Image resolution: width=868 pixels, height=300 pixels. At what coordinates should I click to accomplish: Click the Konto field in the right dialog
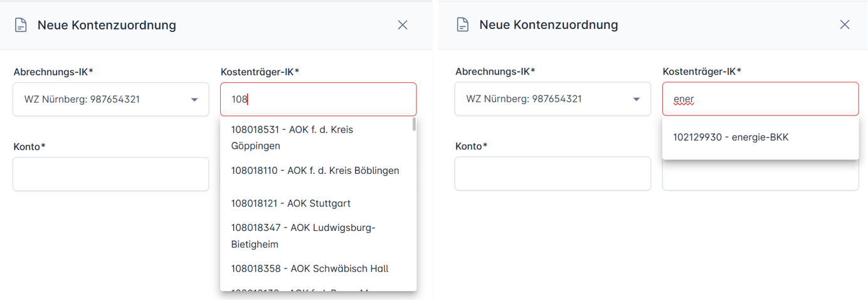(553, 174)
